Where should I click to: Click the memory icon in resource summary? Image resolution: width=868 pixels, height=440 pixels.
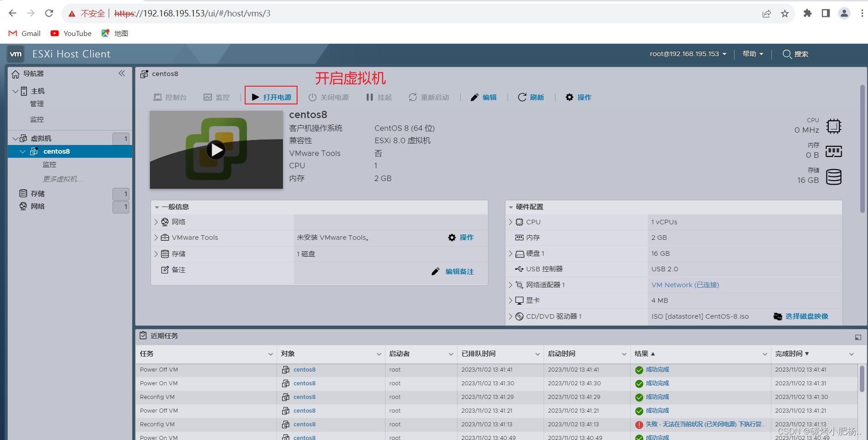point(834,151)
